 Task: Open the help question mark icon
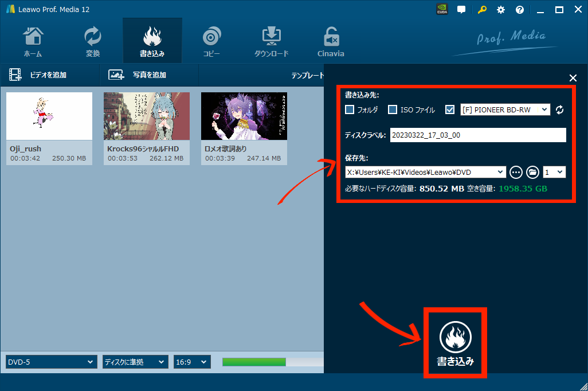pyautogui.click(x=520, y=10)
